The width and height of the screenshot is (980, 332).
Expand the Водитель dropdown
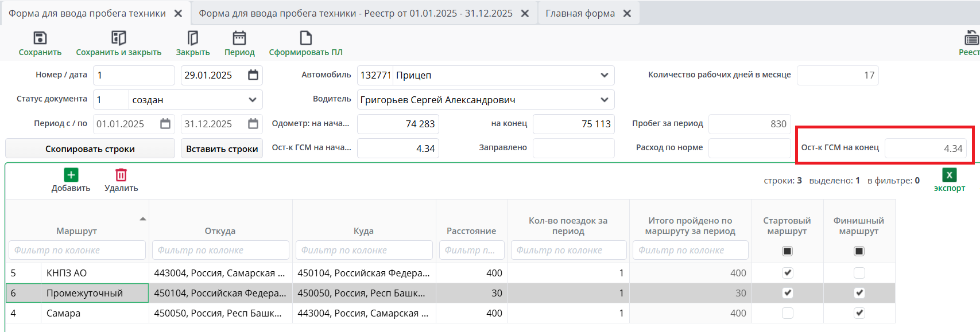[604, 100]
